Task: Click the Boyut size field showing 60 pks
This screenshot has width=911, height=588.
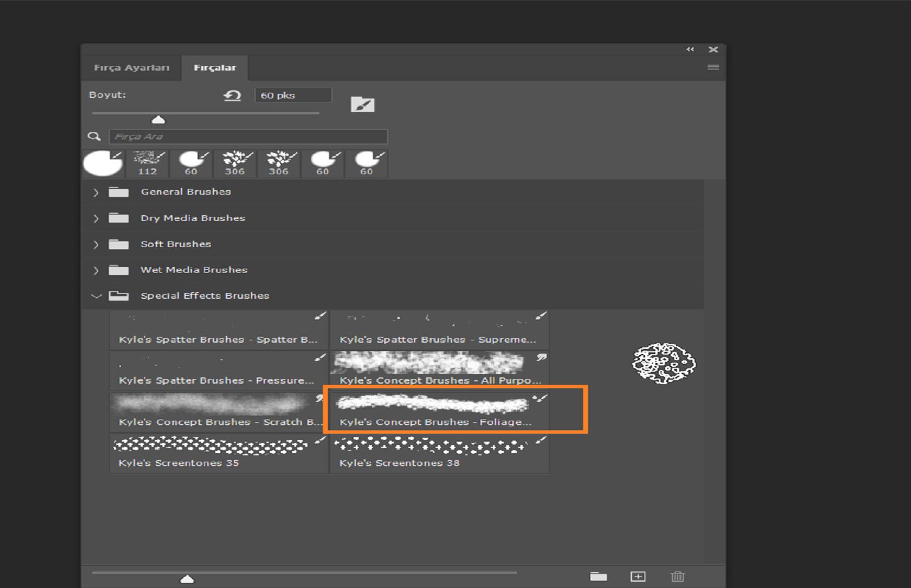Action: 293,95
